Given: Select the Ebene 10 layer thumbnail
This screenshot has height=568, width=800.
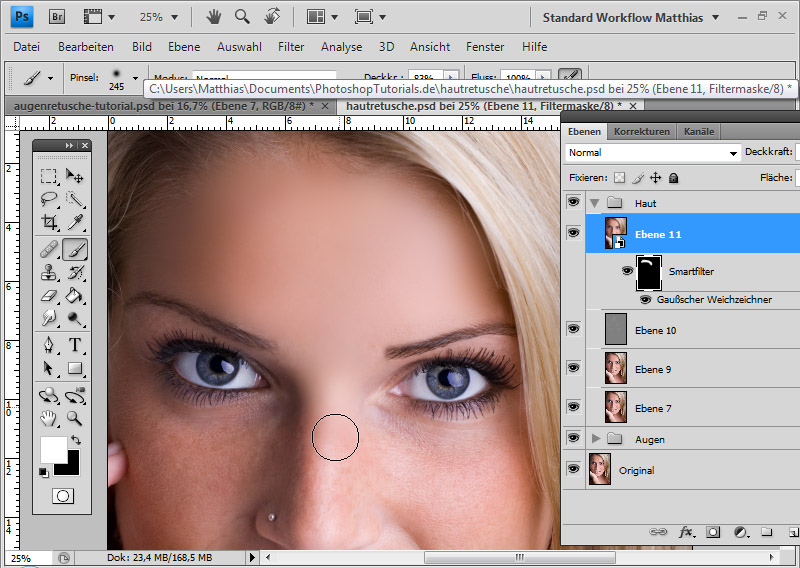Looking at the screenshot, I should (616, 329).
